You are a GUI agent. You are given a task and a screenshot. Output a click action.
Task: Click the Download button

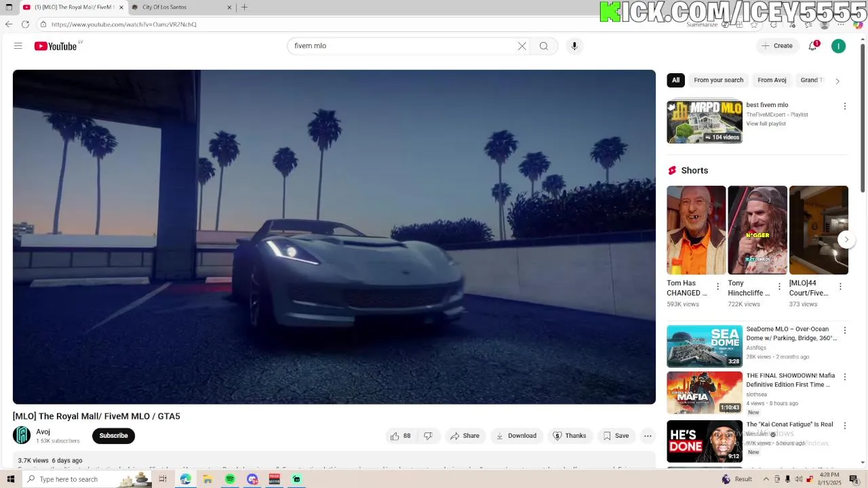[516, 436]
